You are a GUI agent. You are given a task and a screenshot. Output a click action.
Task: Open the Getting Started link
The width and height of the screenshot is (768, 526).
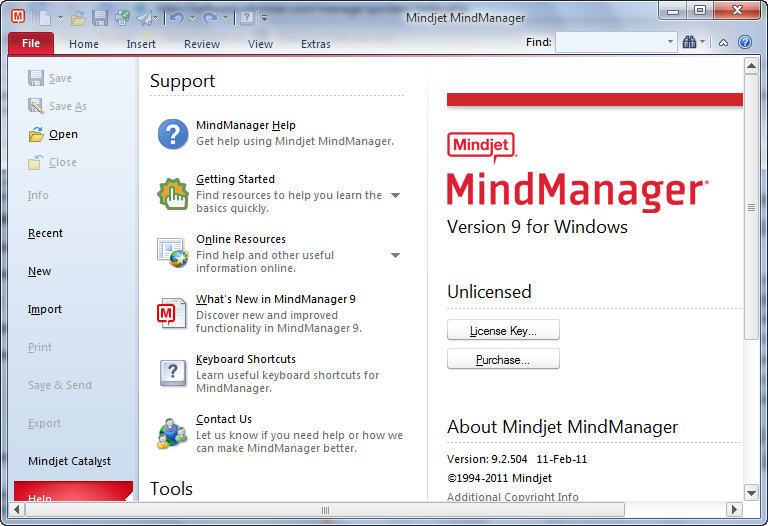pyautogui.click(x=236, y=179)
